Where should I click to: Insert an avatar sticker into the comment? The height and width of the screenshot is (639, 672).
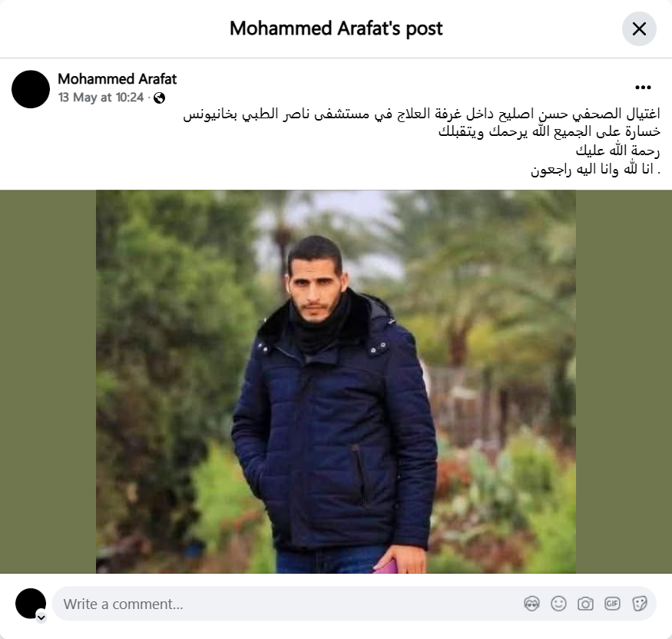click(531, 604)
